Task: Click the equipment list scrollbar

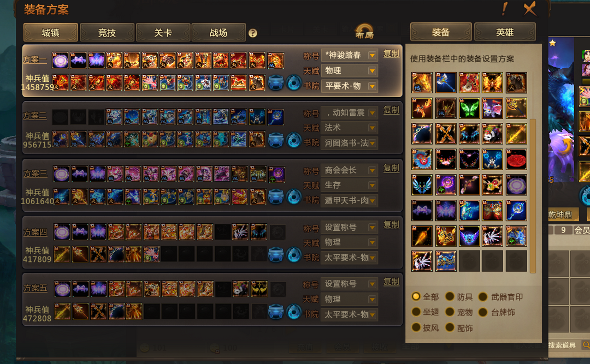Action: pyautogui.click(x=533, y=195)
